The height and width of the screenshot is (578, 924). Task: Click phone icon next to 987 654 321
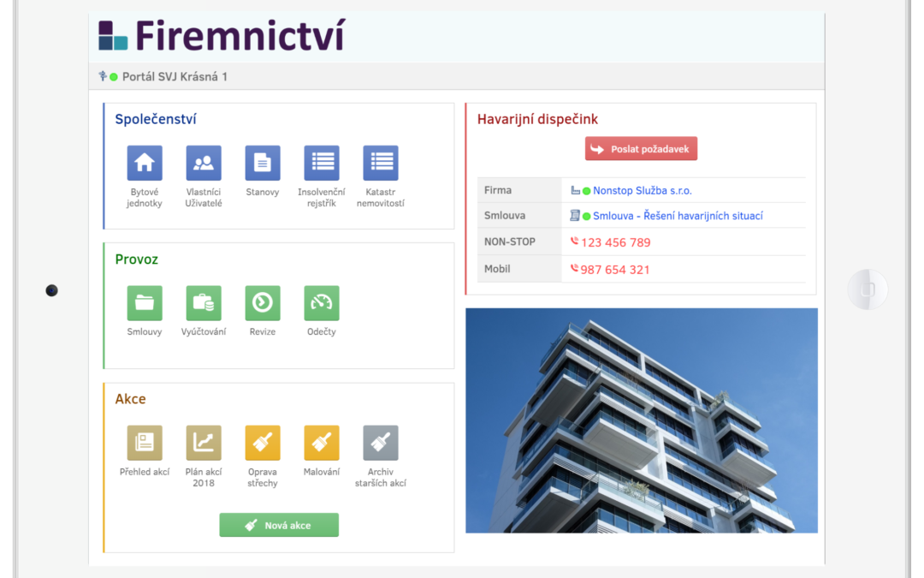point(575,268)
